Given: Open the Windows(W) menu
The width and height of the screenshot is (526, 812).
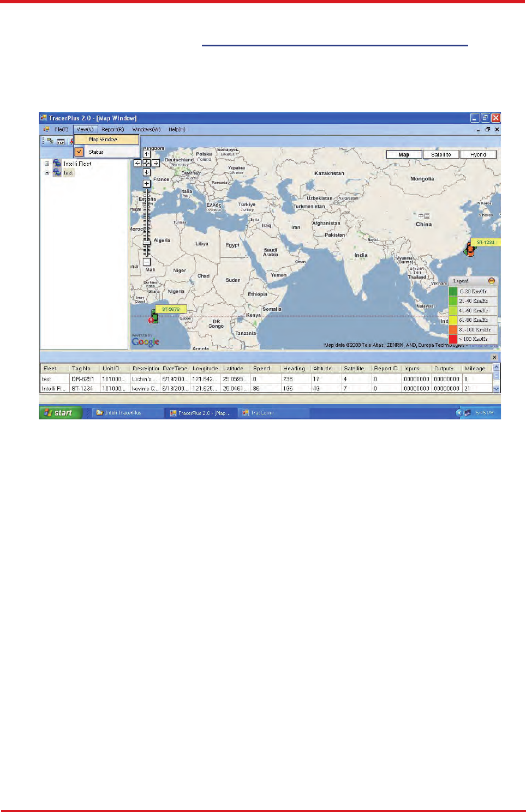Looking at the screenshot, I should pos(146,129).
